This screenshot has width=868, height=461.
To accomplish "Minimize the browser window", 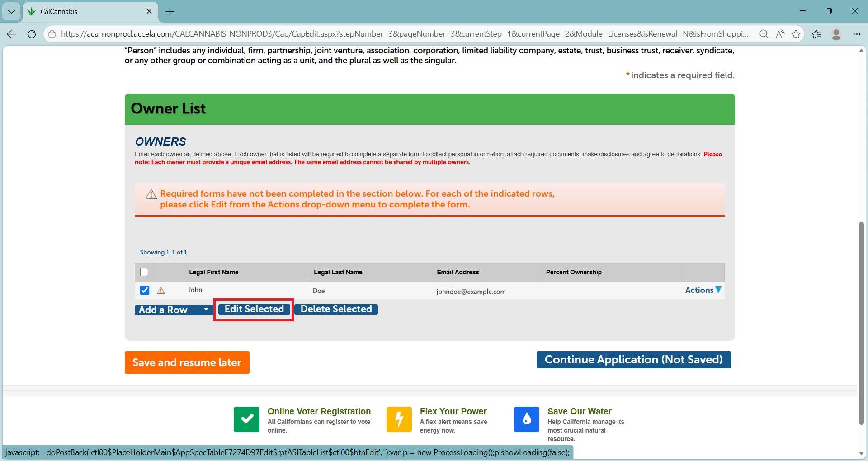I will click(x=802, y=11).
